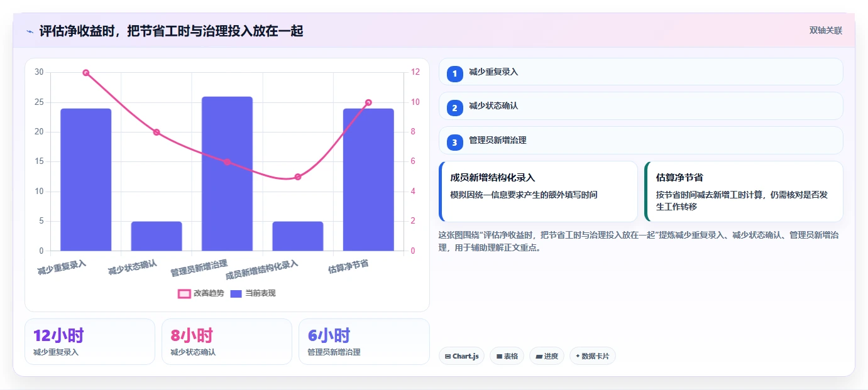Click the 8小时 stat card
Screen dimensions: 868x390
pyautogui.click(x=227, y=342)
